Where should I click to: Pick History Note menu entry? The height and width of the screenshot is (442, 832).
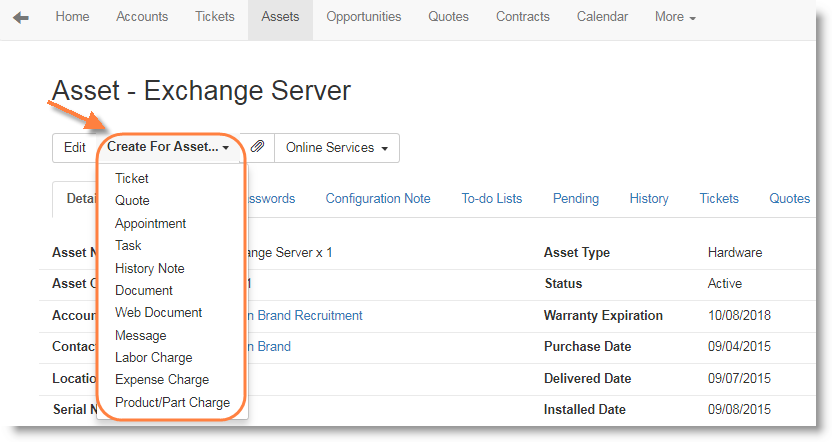149,268
